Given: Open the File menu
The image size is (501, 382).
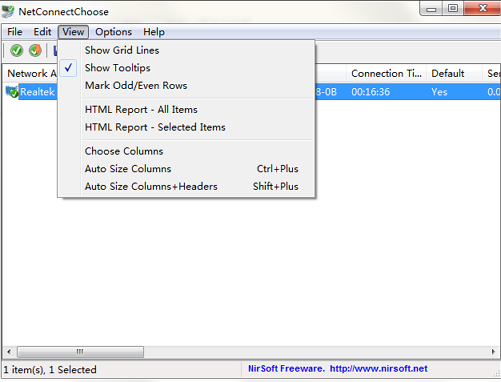Looking at the screenshot, I should point(15,32).
